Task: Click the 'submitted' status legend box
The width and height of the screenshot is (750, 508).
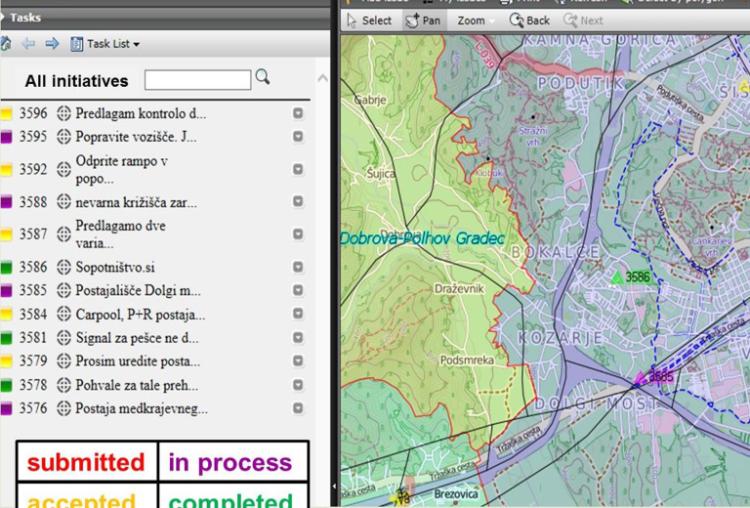Action: [x=86, y=463]
